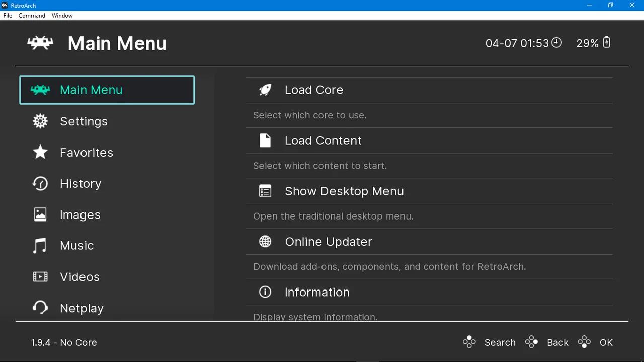Viewport: 644px width, 362px height.
Task: Open Settings via the gear icon
Action: point(40,121)
